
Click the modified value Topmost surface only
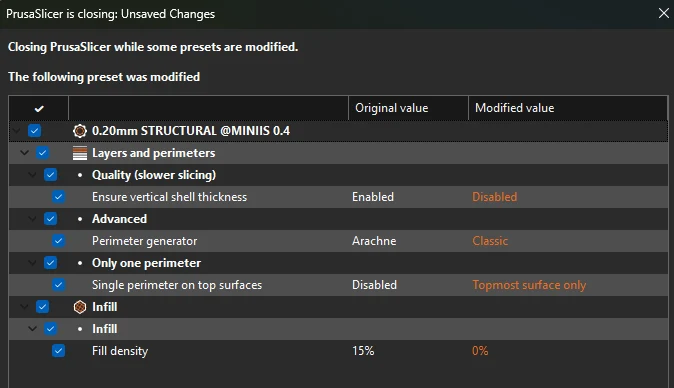point(529,285)
